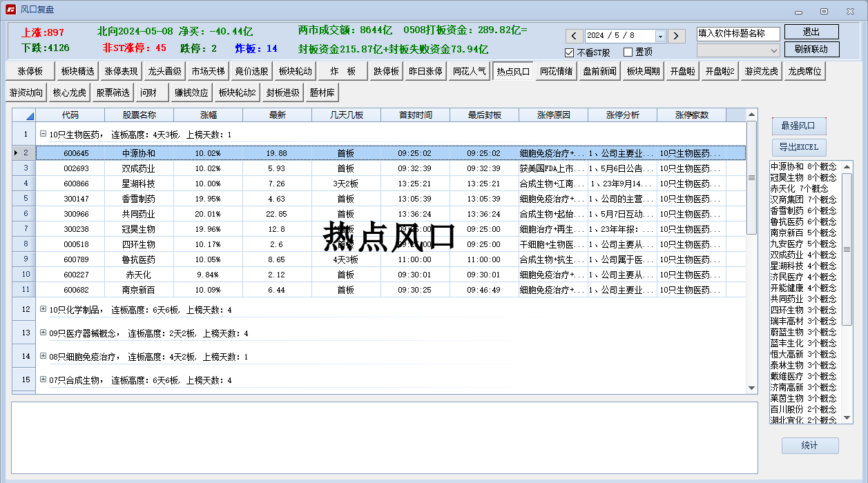Click the 导出EXCEL button
This screenshot has height=483, width=868.
tap(799, 147)
